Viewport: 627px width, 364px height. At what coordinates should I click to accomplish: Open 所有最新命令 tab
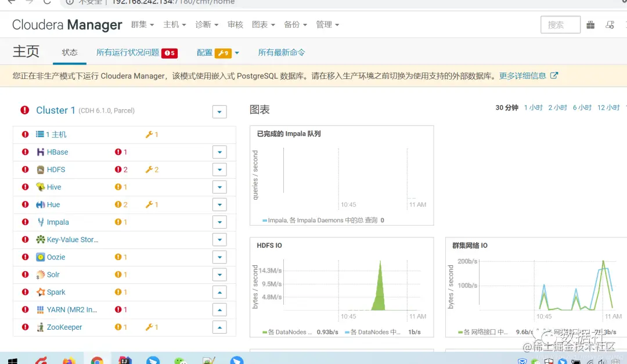282,52
